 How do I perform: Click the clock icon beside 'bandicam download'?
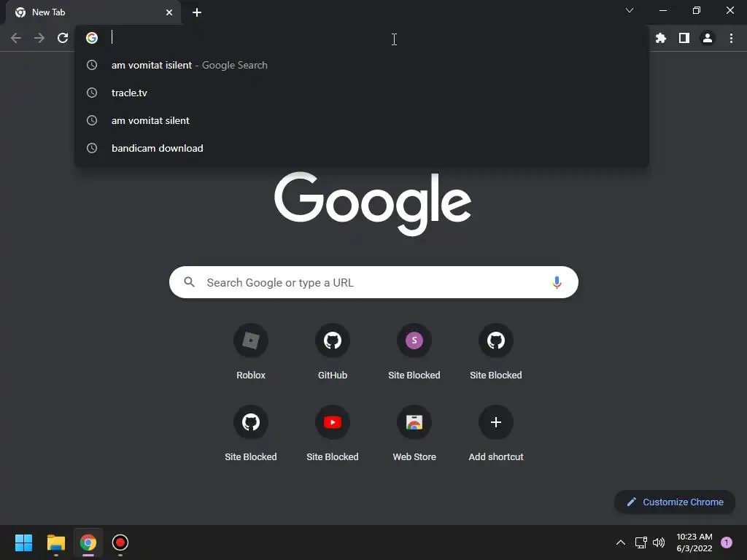coord(92,148)
